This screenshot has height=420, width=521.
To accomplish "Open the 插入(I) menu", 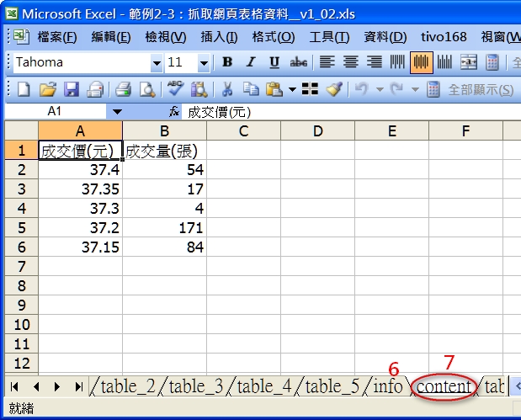I will point(219,37).
